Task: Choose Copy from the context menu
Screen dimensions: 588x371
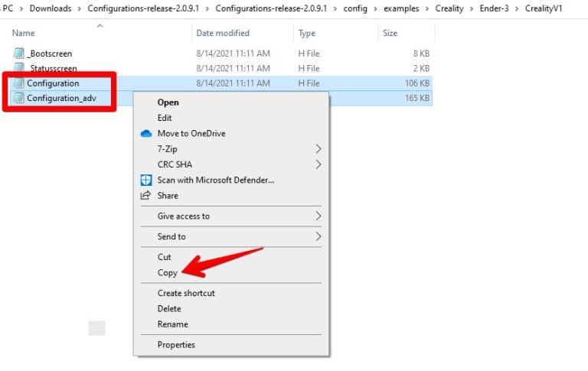Action: (x=168, y=272)
